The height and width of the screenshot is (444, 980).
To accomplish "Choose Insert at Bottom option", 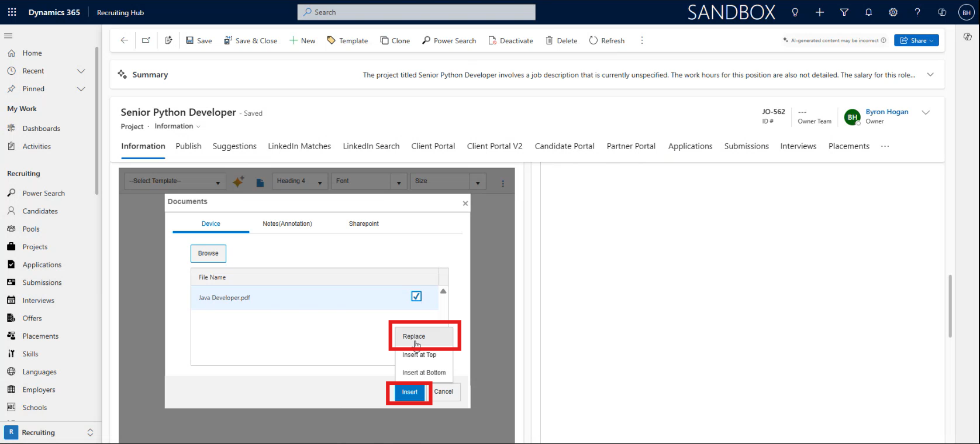I will (424, 373).
